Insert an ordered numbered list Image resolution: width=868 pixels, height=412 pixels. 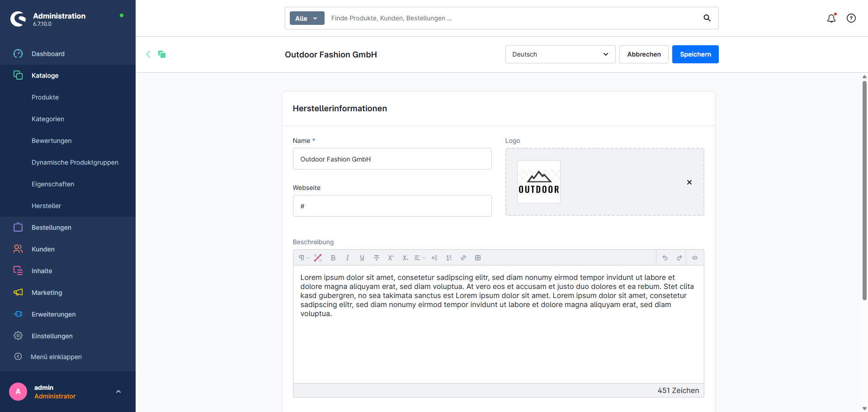(449, 258)
